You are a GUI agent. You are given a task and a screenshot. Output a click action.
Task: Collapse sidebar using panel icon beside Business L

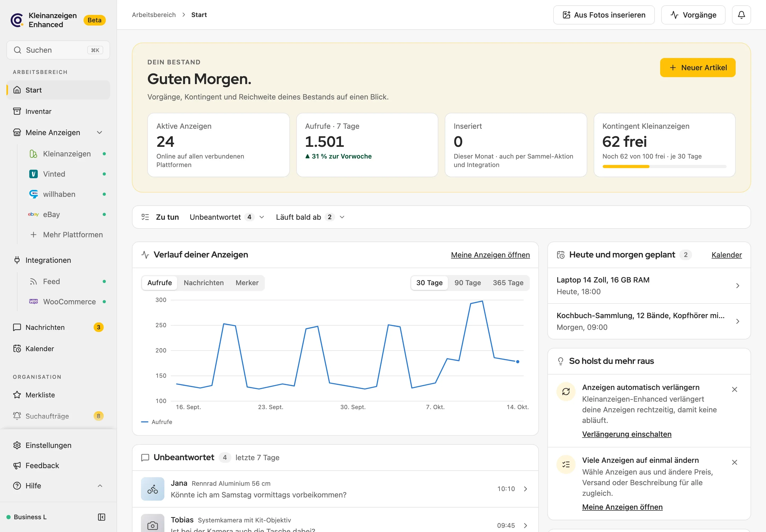tap(101, 517)
